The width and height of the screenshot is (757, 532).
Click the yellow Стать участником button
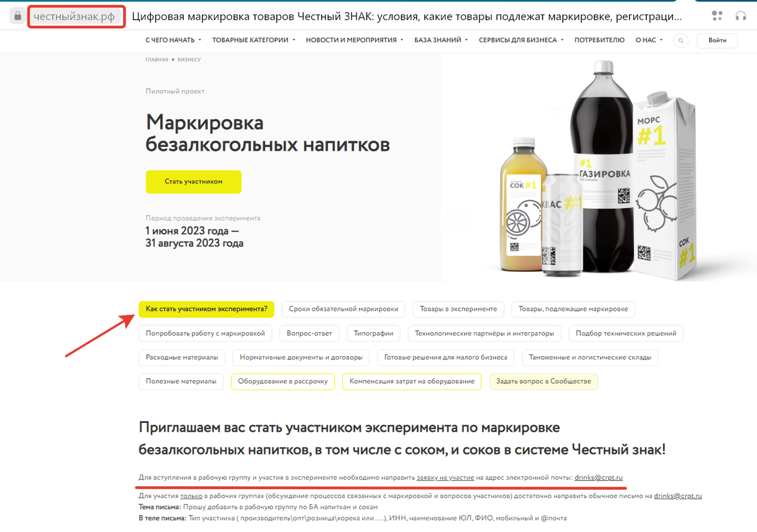194,182
